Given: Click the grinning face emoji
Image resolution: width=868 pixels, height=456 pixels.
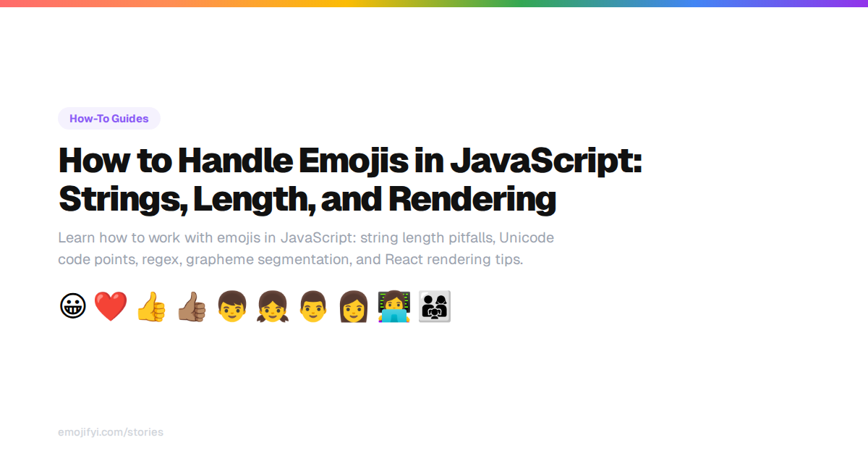Looking at the screenshot, I should coord(72,307).
